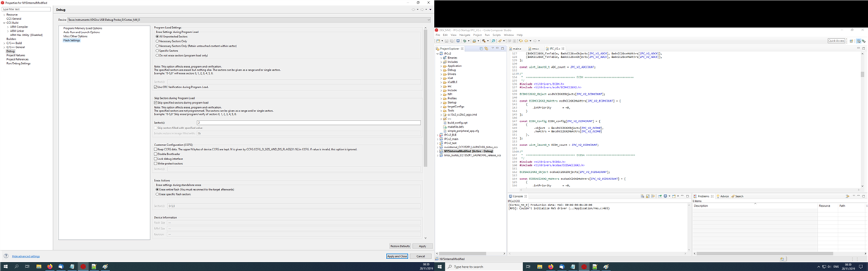Screen dimensions: 868x271
Task: Select makefile.defs in Project Explorer
Action: pyautogui.click(x=456, y=126)
